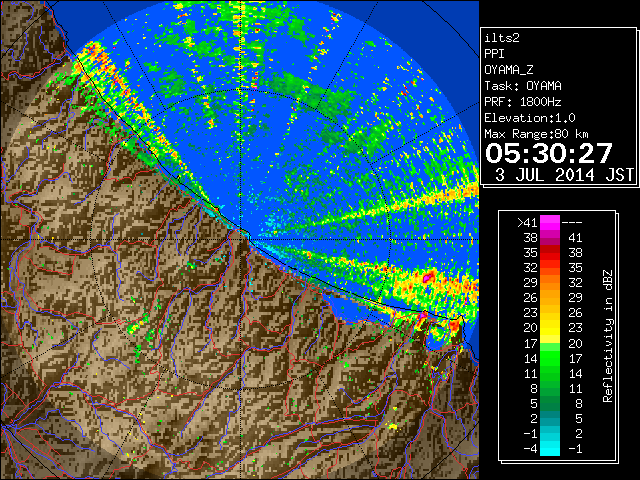
Task: Click the 'PPI' scan type text
Action: coord(494,54)
